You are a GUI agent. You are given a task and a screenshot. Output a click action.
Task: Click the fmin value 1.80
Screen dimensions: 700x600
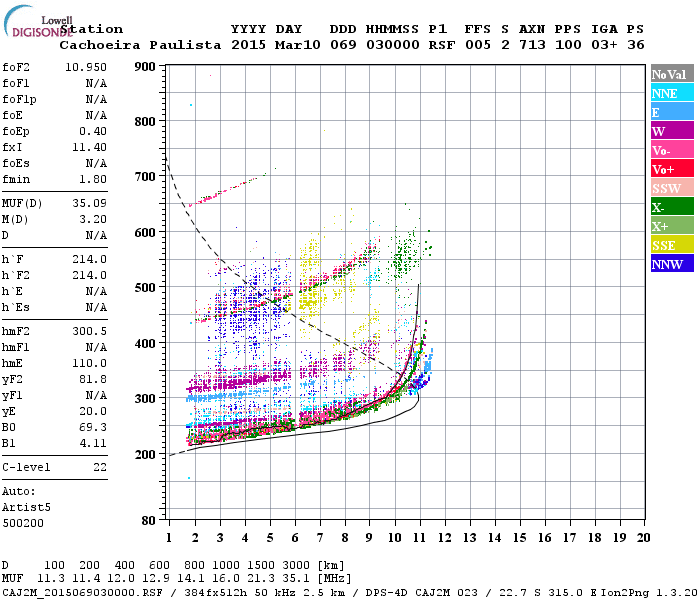click(93, 179)
